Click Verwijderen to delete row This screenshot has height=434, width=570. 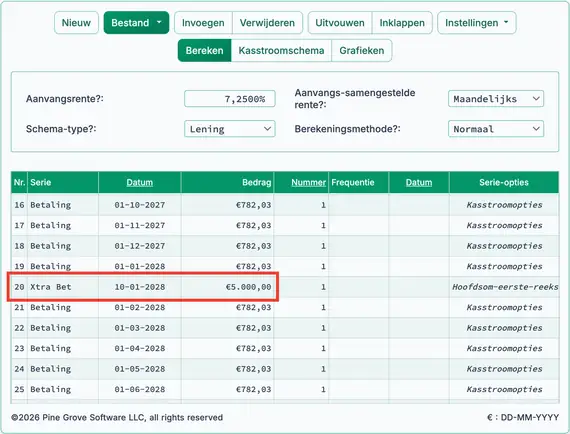coord(267,23)
